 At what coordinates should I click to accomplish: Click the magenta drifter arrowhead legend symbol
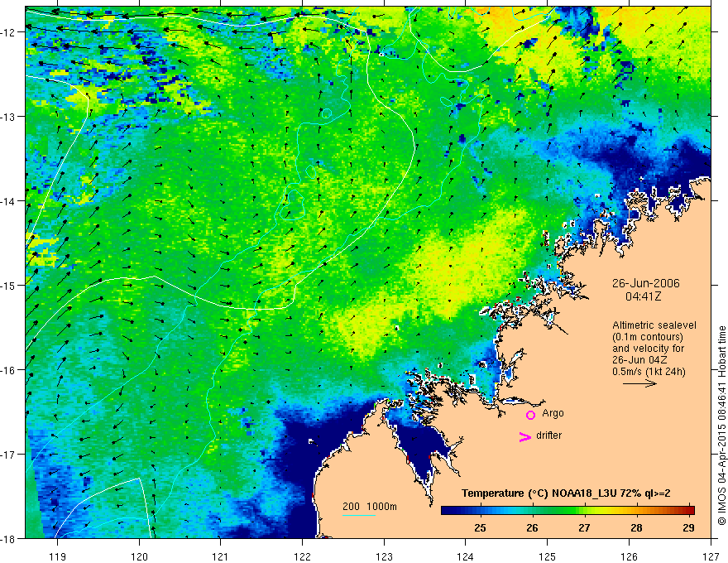[525, 436]
